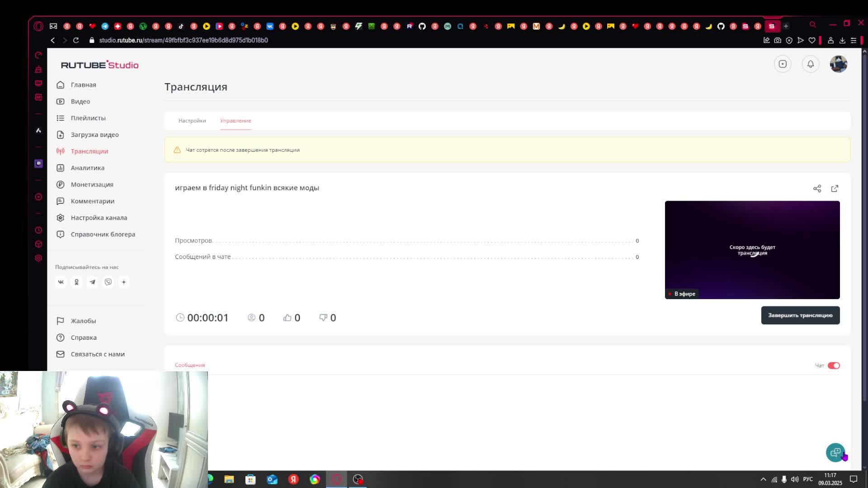
Task: Open the user avatar menu
Action: pos(838,64)
